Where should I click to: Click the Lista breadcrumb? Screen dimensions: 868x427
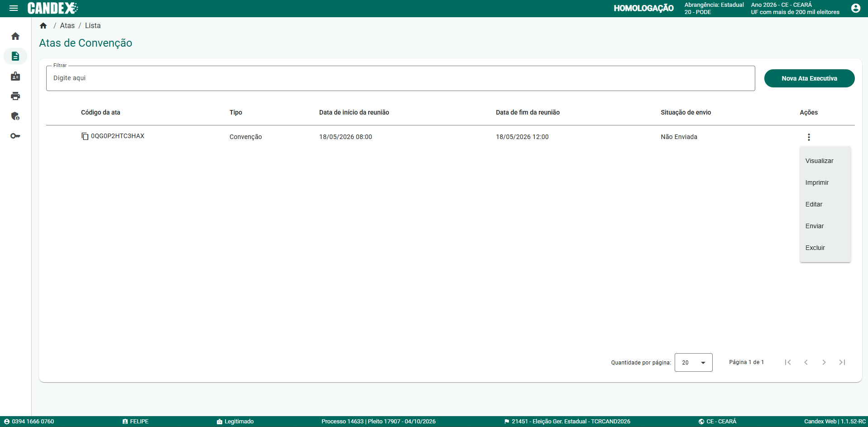pyautogui.click(x=93, y=26)
